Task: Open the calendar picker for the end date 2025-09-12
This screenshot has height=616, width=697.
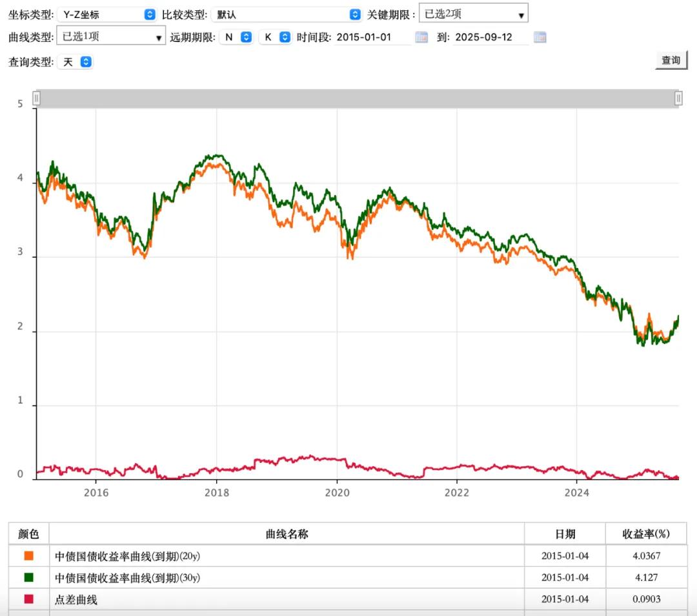Action: pyautogui.click(x=540, y=37)
